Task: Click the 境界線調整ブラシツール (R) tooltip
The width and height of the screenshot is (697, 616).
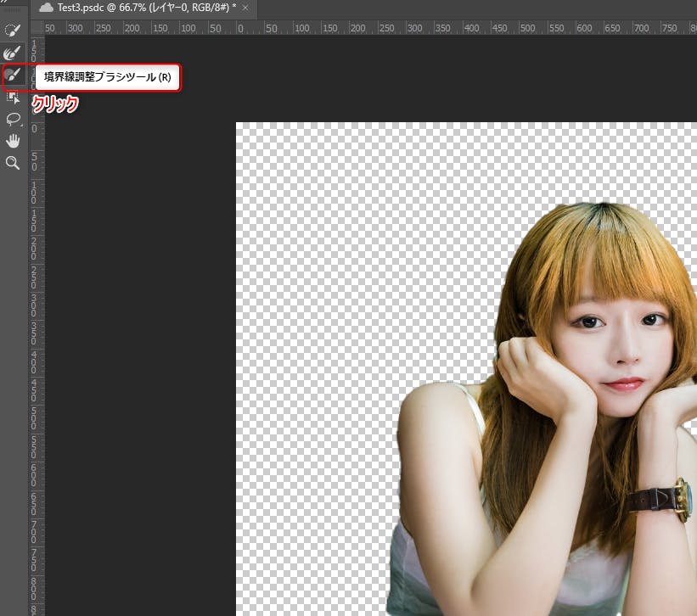Action: point(108,77)
